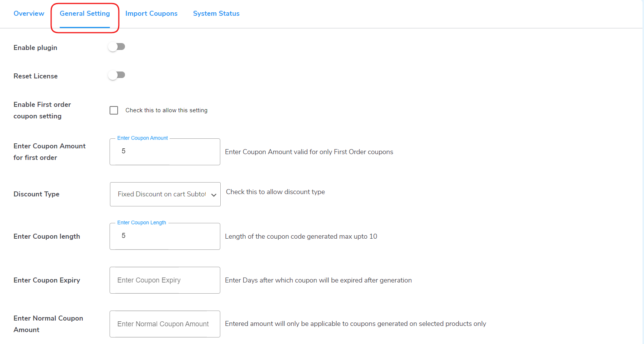Select the General Setting tab
Viewport: 644px width, 344px height.
[x=85, y=13]
